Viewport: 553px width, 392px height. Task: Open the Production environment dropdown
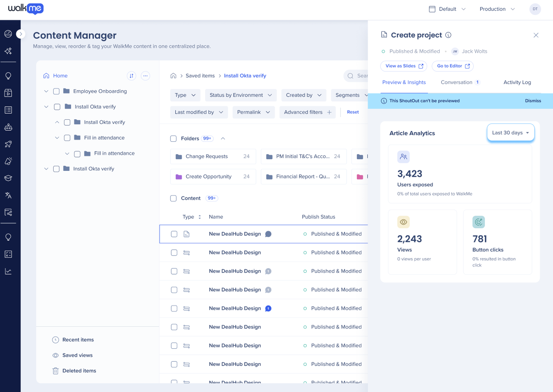(x=497, y=9)
